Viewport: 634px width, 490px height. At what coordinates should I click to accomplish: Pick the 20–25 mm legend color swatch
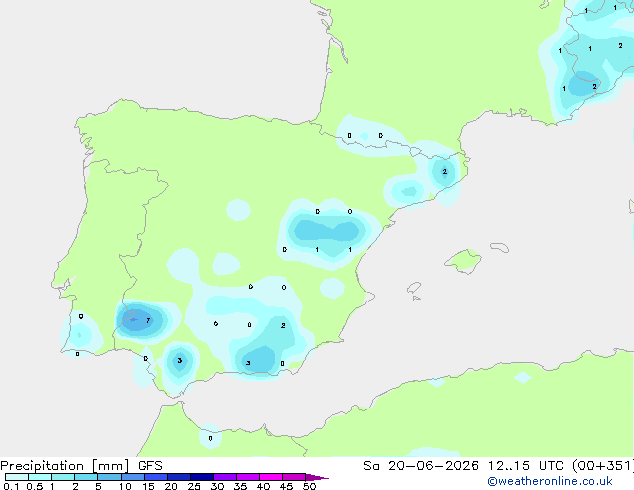(x=179, y=477)
